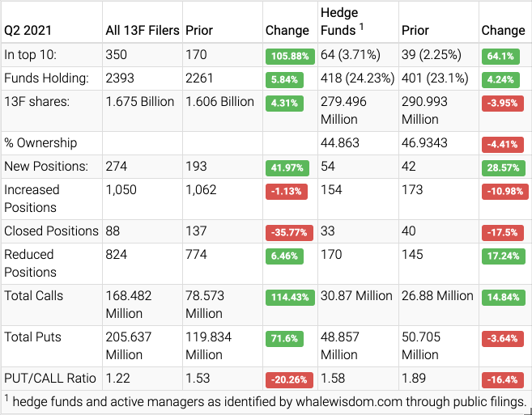Select the -35.77% red change badge

[x=287, y=232]
